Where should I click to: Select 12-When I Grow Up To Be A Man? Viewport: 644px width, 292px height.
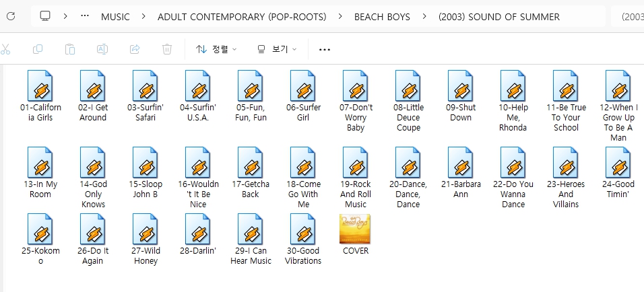[x=618, y=106]
